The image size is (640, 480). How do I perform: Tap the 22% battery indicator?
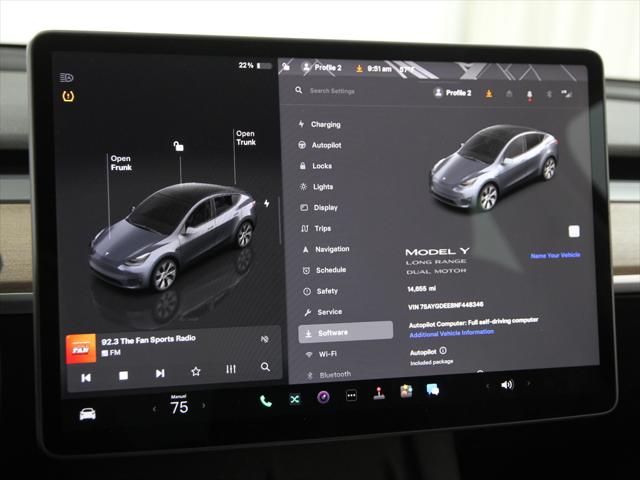(x=255, y=65)
